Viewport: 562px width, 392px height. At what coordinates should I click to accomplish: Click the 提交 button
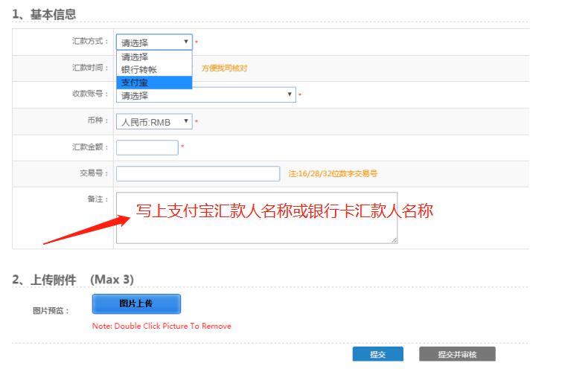[x=377, y=355]
